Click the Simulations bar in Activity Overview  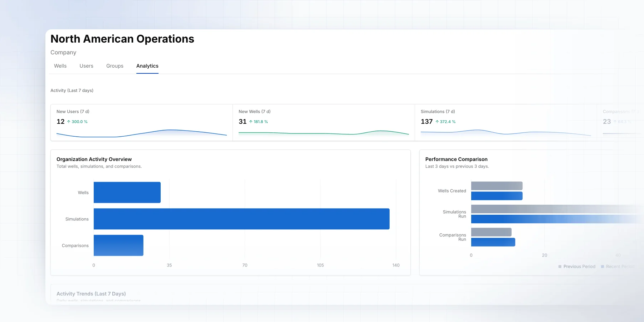coord(241,219)
